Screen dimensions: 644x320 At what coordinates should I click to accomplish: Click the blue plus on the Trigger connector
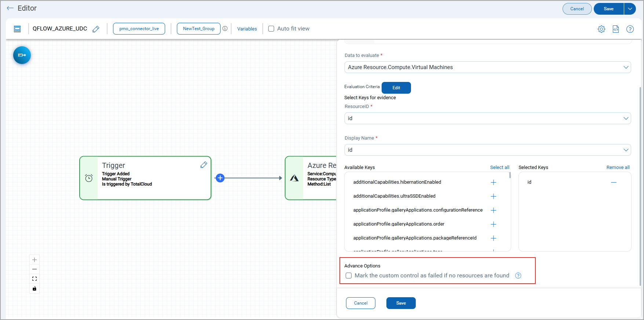pyautogui.click(x=220, y=178)
